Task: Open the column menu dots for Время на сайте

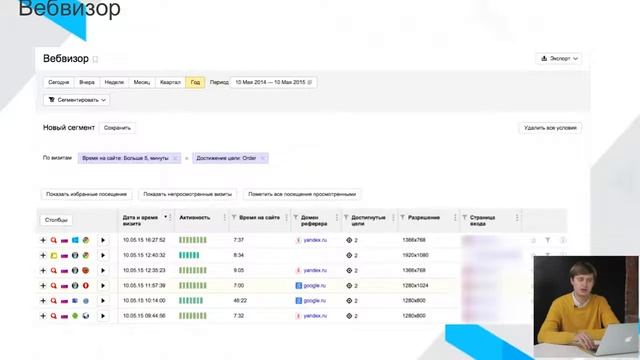Action: tap(286, 218)
